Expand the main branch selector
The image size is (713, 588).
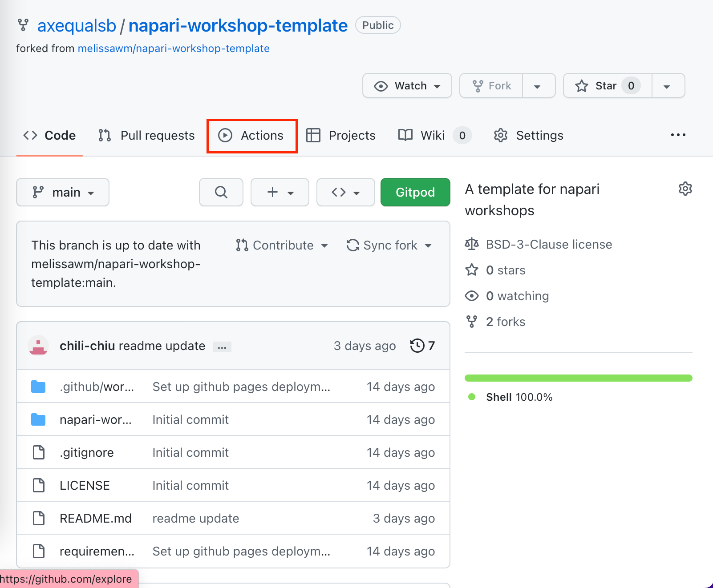click(x=62, y=192)
